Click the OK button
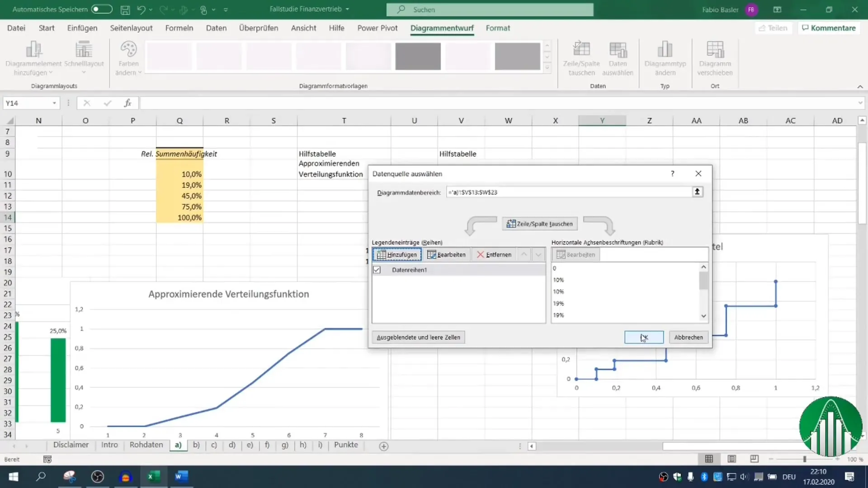Image resolution: width=868 pixels, height=488 pixels. pyautogui.click(x=644, y=337)
